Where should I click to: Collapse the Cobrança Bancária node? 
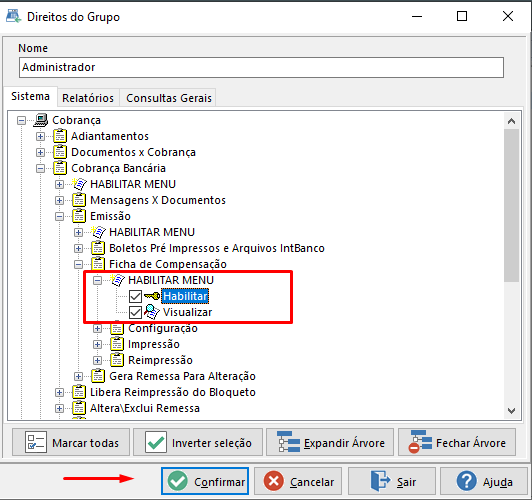click(40, 168)
